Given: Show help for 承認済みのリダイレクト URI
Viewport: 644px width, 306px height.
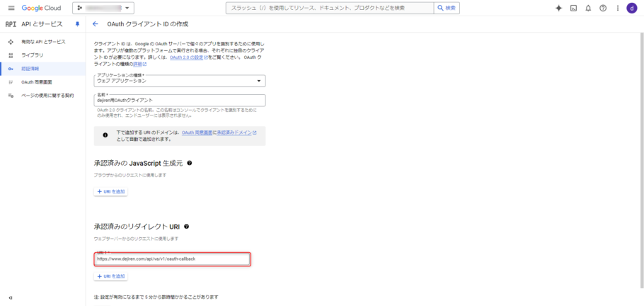Looking at the screenshot, I should [x=186, y=226].
